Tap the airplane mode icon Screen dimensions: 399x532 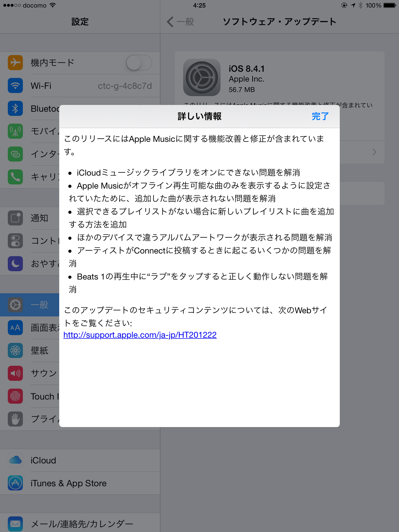coord(15,63)
